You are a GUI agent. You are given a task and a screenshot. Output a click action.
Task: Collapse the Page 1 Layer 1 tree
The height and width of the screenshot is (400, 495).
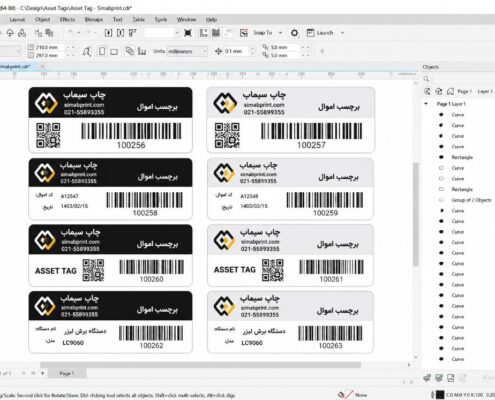[426, 104]
